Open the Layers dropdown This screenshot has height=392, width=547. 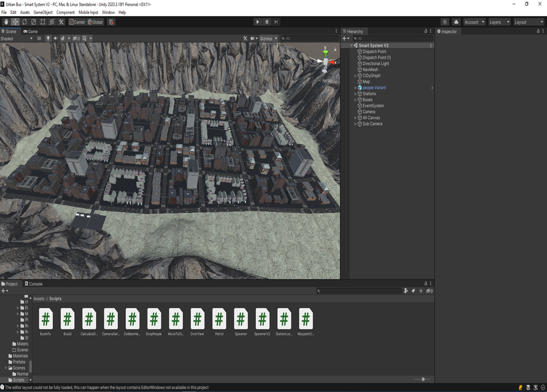499,22
